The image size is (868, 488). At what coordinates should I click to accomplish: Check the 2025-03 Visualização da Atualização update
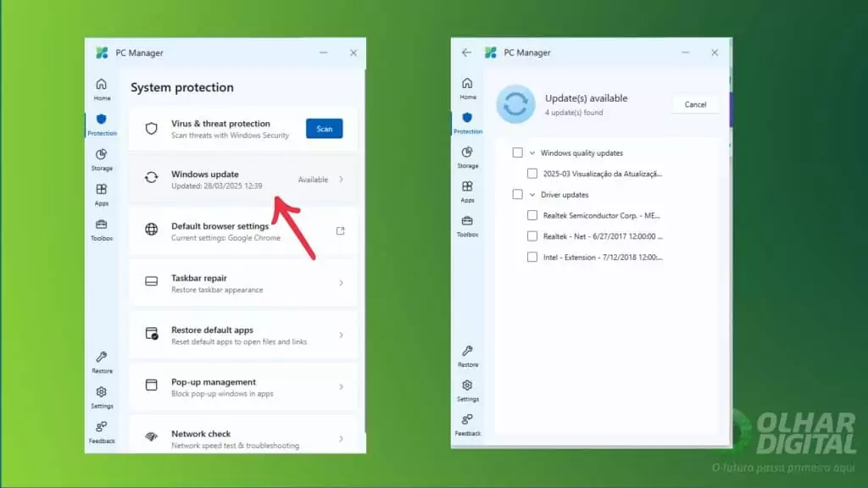point(532,174)
